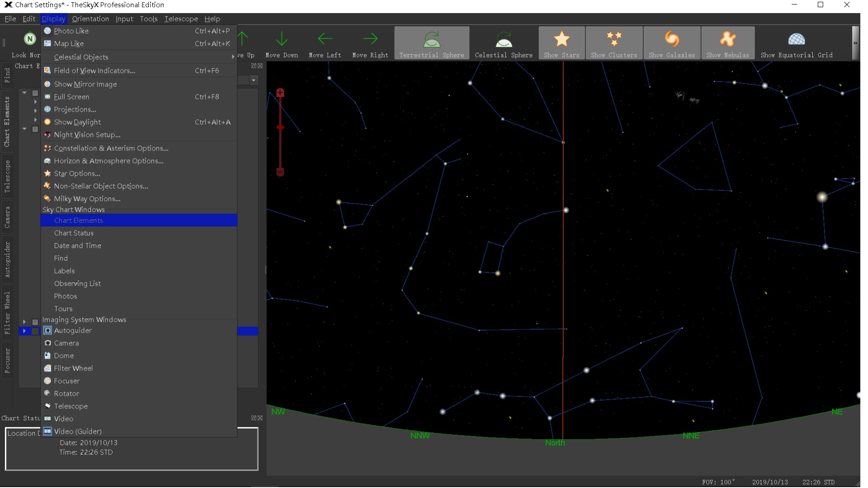Toggle Show Daylight menu entry
The image size is (868, 488).
point(139,122)
